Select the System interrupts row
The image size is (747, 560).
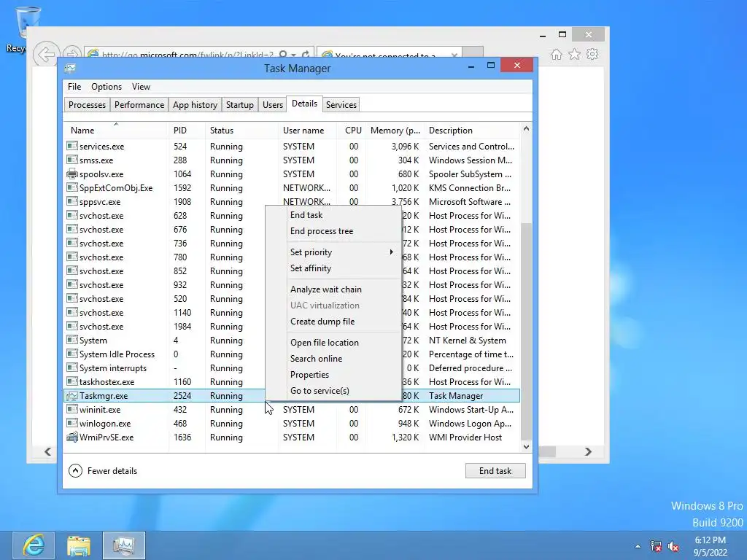point(292,367)
